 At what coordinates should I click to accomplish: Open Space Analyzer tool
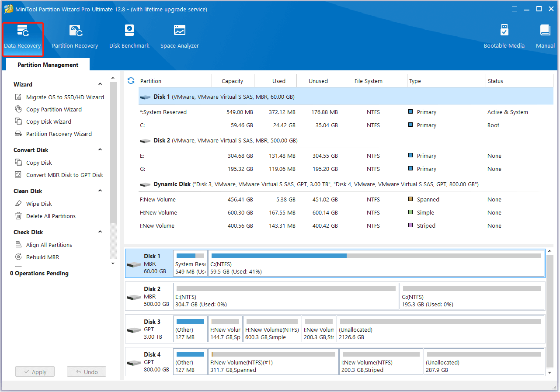180,37
